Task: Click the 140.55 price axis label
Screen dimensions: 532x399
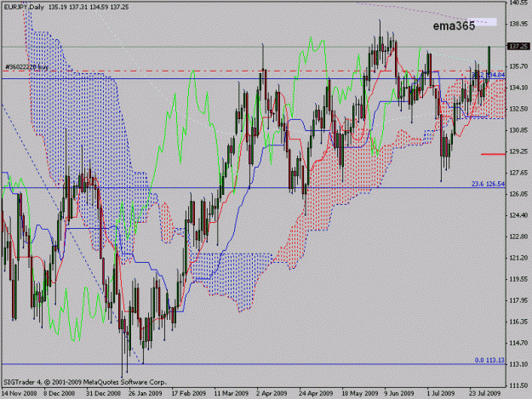Action: point(518,3)
